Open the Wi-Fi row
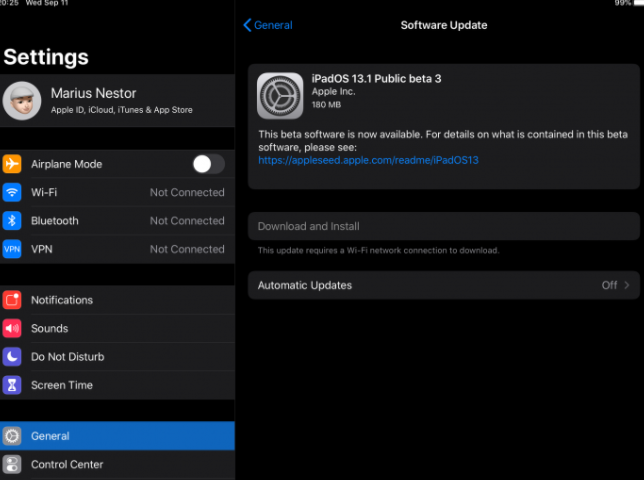 pos(117,193)
